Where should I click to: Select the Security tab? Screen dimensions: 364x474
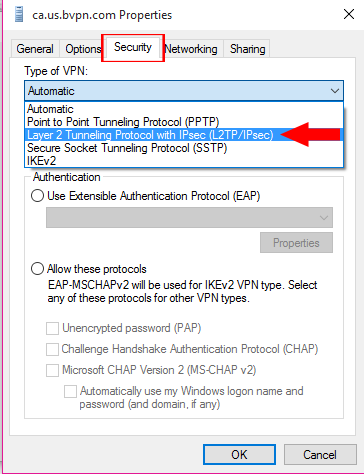coord(133,47)
